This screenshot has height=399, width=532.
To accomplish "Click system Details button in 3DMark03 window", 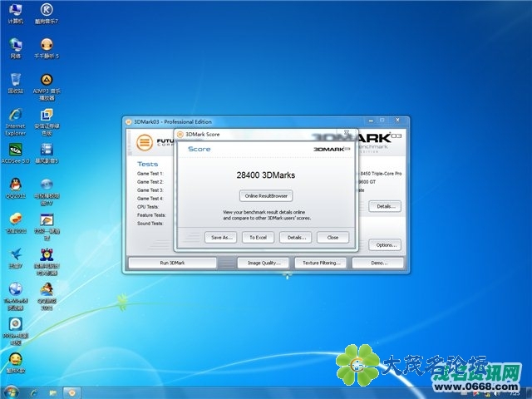I will 385,206.
